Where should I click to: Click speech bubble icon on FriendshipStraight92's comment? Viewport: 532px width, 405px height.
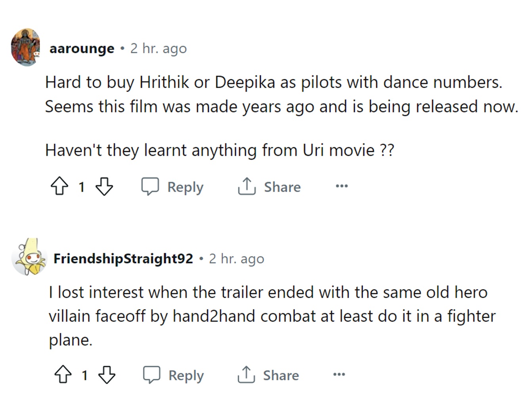click(x=151, y=374)
